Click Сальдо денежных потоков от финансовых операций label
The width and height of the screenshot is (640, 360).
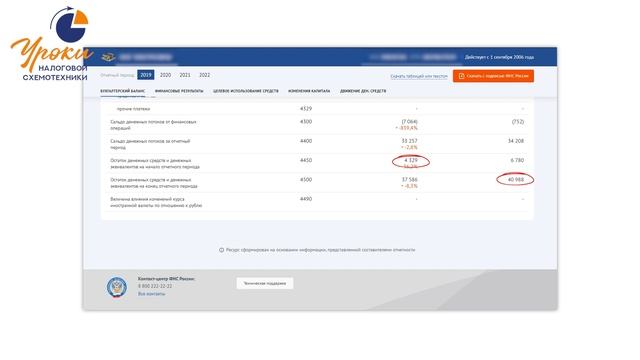pos(153,125)
